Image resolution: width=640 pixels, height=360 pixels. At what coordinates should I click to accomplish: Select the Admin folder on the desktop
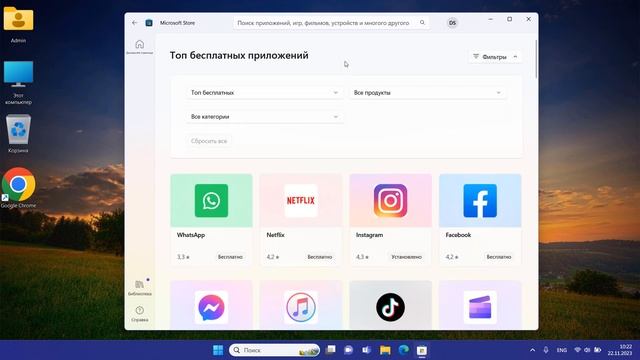tap(18, 24)
